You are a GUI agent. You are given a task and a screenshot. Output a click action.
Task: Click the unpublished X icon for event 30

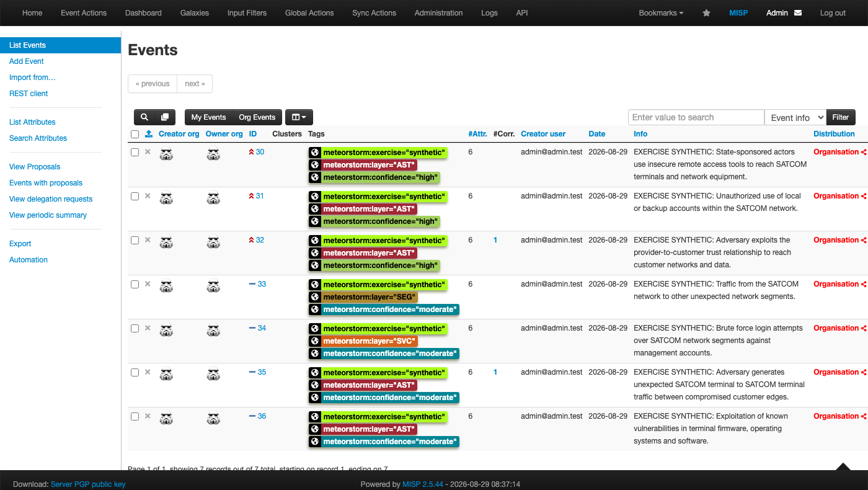click(x=148, y=152)
